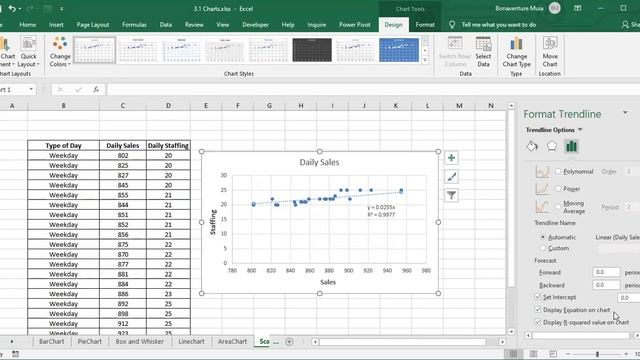This screenshot has height=360, width=640.
Task: Switch to Page Break Preview icon
Action: click(x=553, y=353)
